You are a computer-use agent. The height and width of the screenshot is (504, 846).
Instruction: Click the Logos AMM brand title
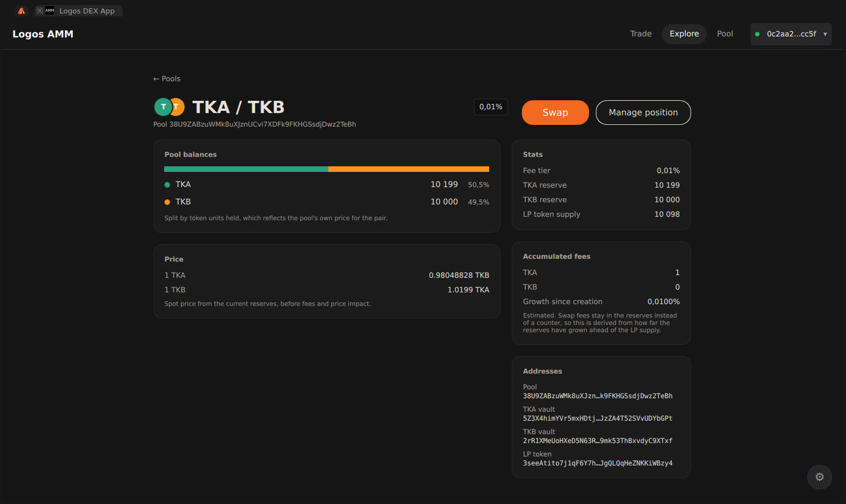coord(43,34)
